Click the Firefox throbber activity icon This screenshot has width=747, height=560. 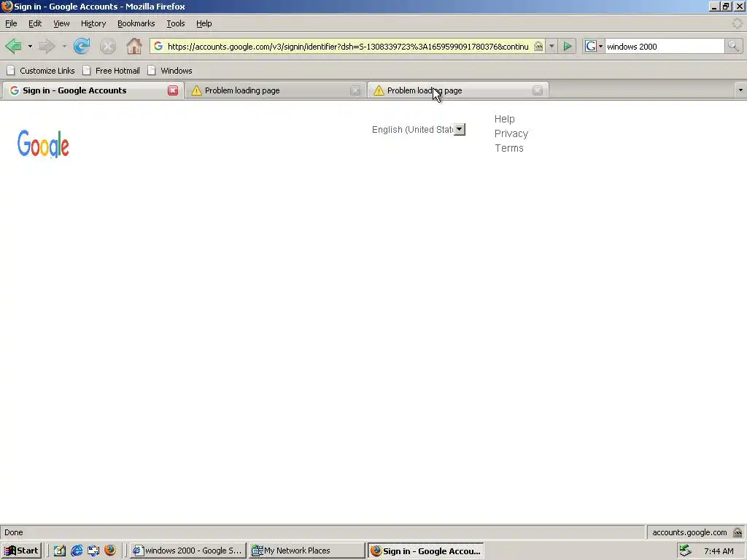click(737, 23)
